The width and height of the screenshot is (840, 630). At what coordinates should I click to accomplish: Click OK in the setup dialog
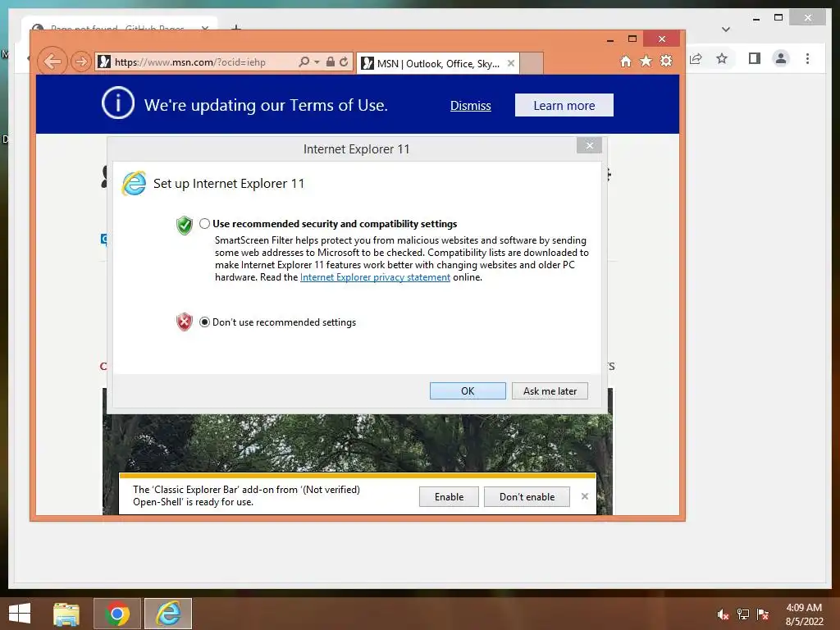coord(468,391)
